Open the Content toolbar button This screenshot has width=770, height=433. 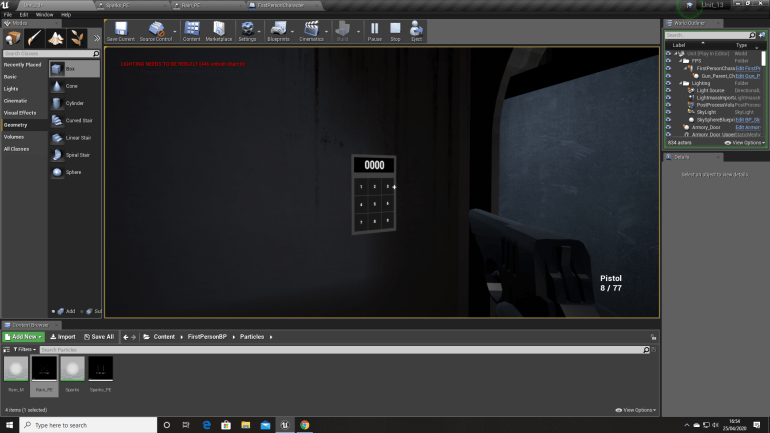coord(192,31)
